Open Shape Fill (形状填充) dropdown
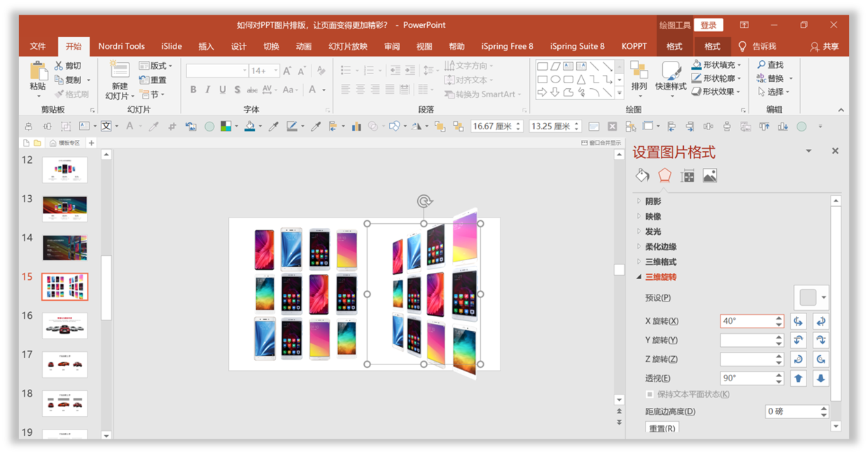 (716, 64)
